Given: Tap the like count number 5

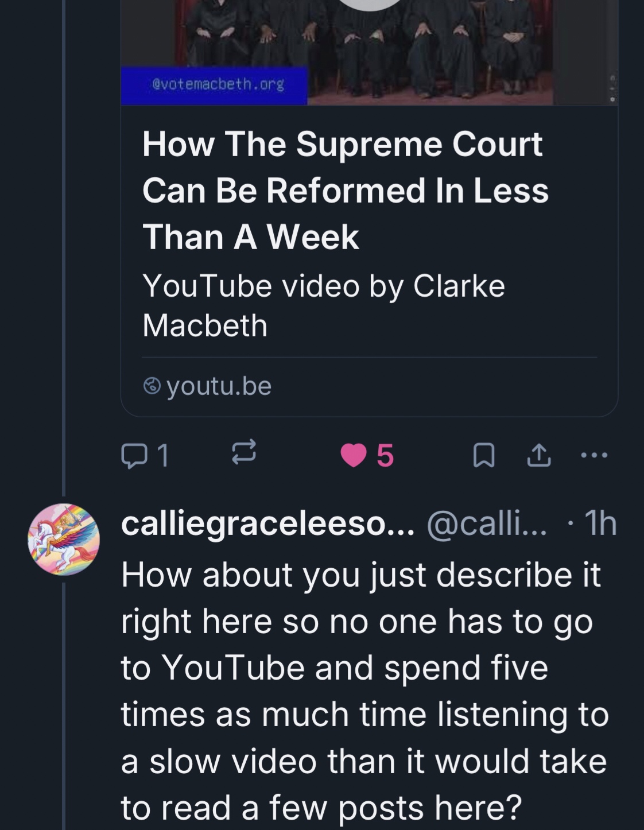Looking at the screenshot, I should click(385, 456).
